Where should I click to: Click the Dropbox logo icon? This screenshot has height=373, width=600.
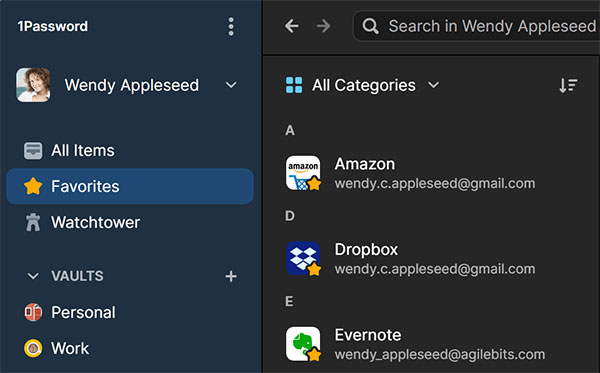coord(303,258)
